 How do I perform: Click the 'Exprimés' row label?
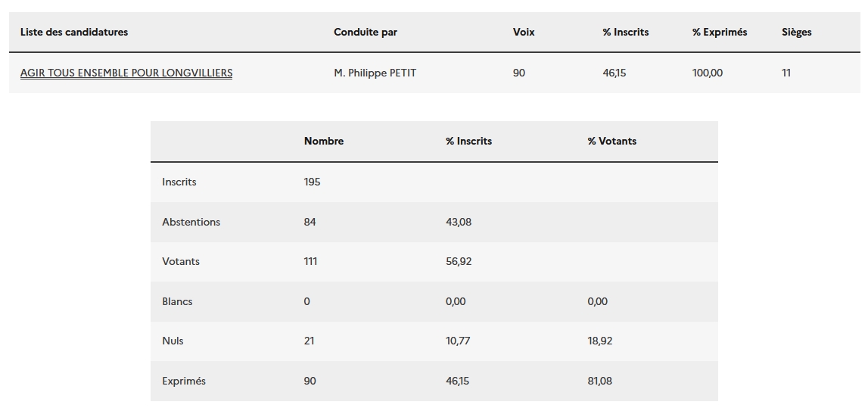pos(184,382)
